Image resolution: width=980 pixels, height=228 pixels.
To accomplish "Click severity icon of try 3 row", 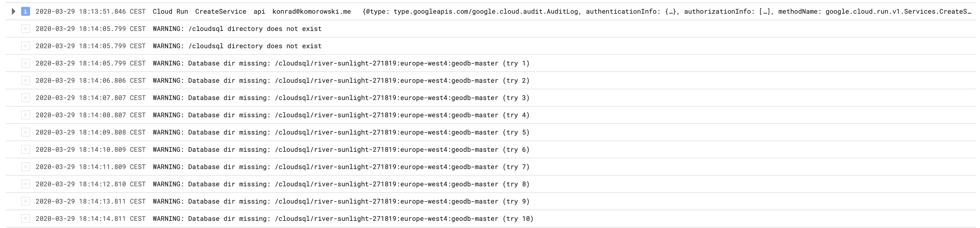I will pos(26,98).
